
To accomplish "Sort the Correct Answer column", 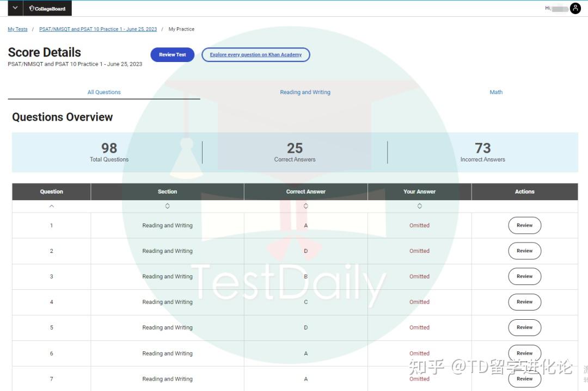I will tap(305, 206).
